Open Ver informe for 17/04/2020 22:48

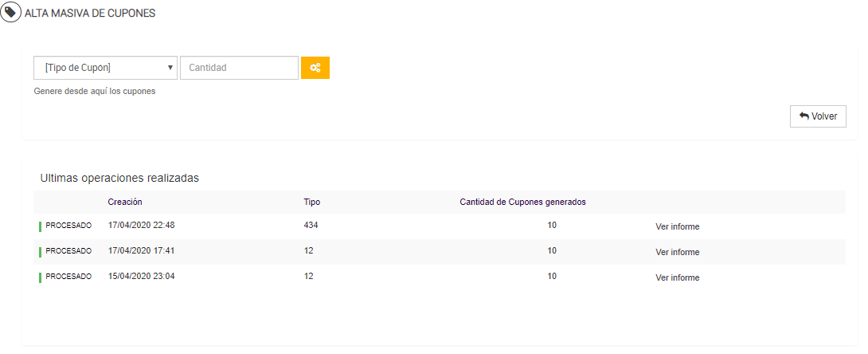[x=677, y=226]
